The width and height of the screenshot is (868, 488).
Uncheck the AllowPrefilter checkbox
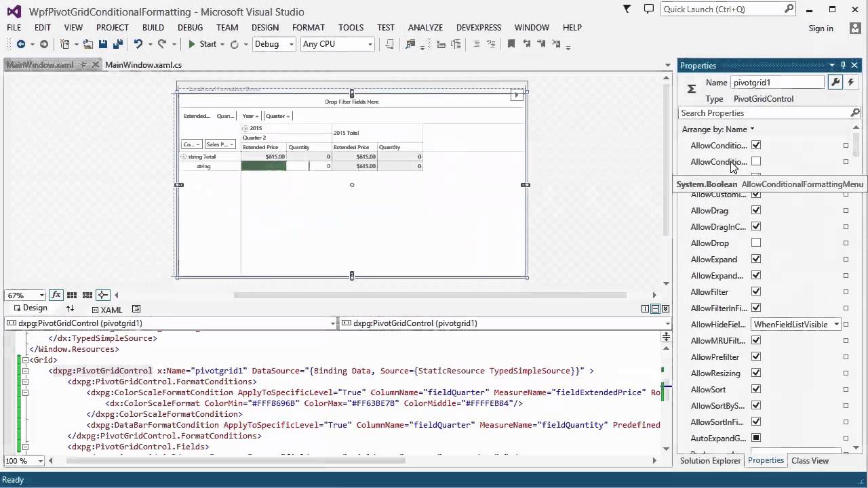coord(756,357)
